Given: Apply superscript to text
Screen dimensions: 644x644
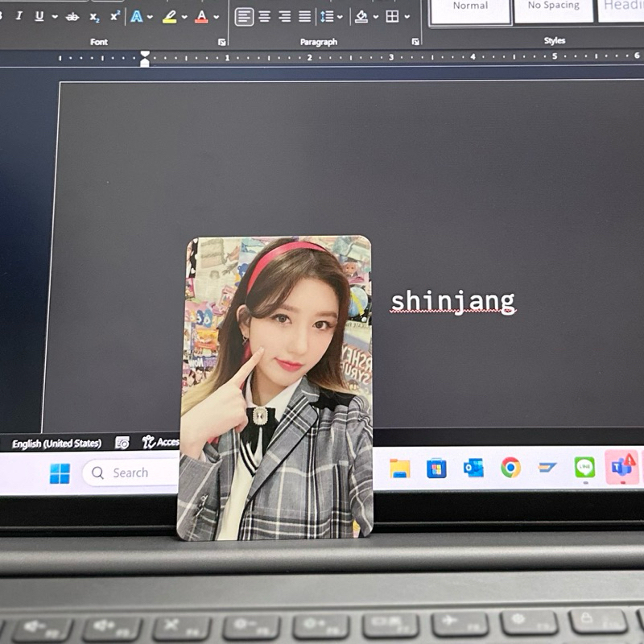Looking at the screenshot, I should (x=115, y=16).
